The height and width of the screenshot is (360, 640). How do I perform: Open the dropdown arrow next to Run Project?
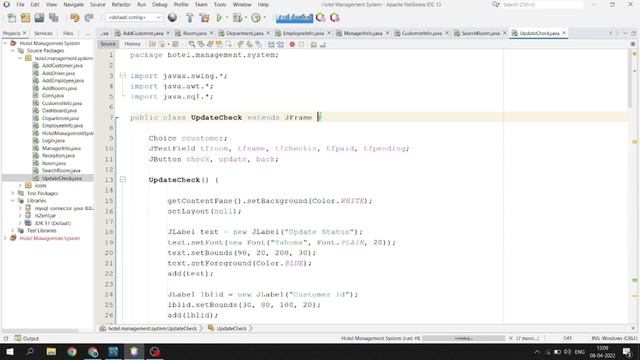(x=227, y=18)
